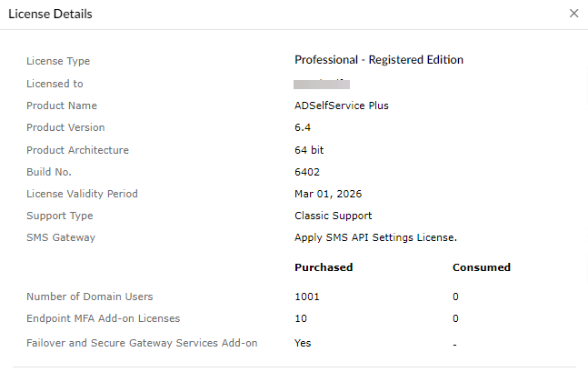Click purchased Endpoint MFA value '10'
The width and height of the screenshot is (588, 372).
click(x=301, y=318)
